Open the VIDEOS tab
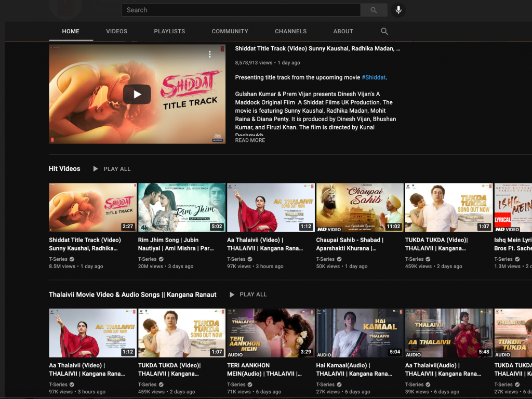 click(116, 31)
